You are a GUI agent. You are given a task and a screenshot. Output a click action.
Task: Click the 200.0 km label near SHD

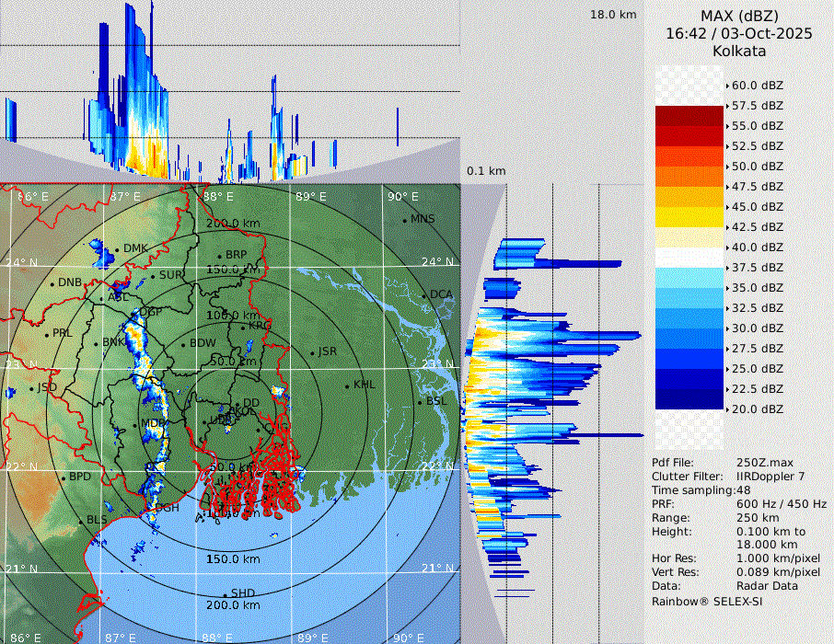point(234,605)
